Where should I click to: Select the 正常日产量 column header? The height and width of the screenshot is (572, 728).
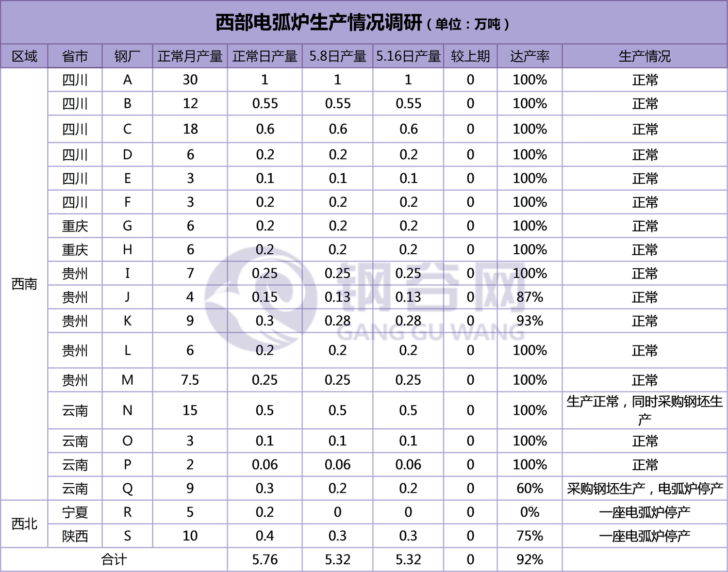pyautogui.click(x=265, y=56)
